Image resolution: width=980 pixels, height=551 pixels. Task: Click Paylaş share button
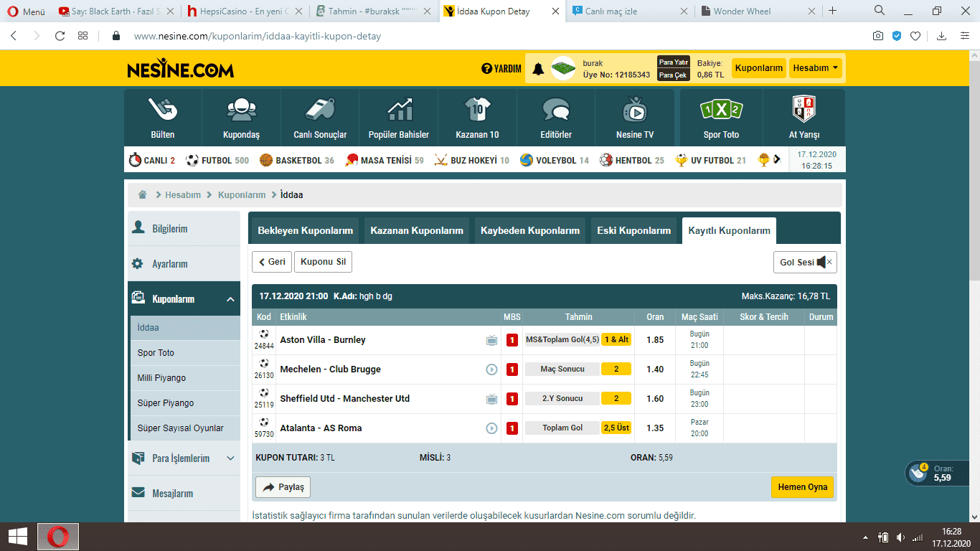[x=283, y=487]
